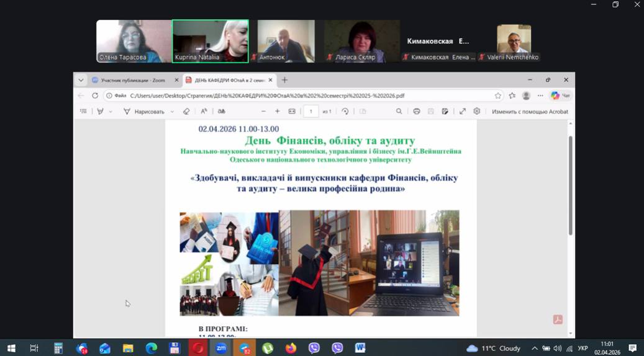Viewport: 644px width, 356px height.
Task: Expand highlighter color options arrow
Action: [x=111, y=112]
